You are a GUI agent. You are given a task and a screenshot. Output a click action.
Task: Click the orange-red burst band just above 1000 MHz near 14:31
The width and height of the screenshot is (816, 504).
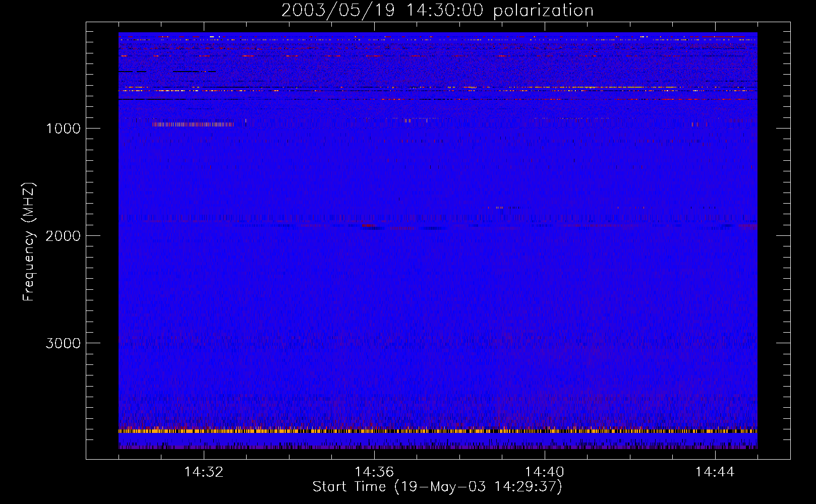point(193,124)
